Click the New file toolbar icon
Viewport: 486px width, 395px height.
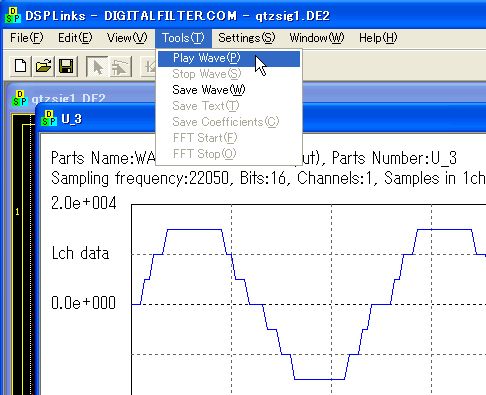(21, 66)
